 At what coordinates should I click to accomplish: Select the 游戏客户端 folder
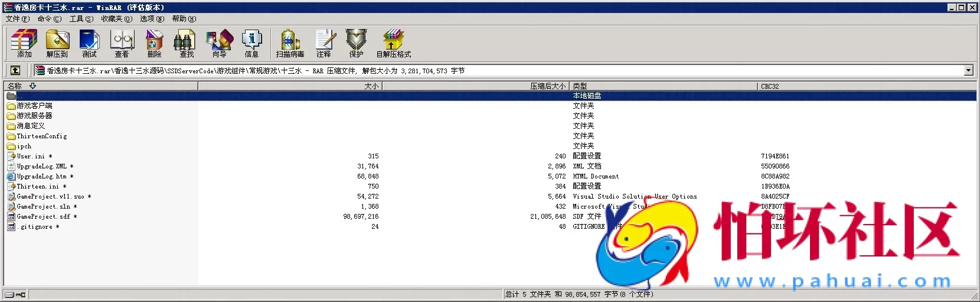pos(34,106)
